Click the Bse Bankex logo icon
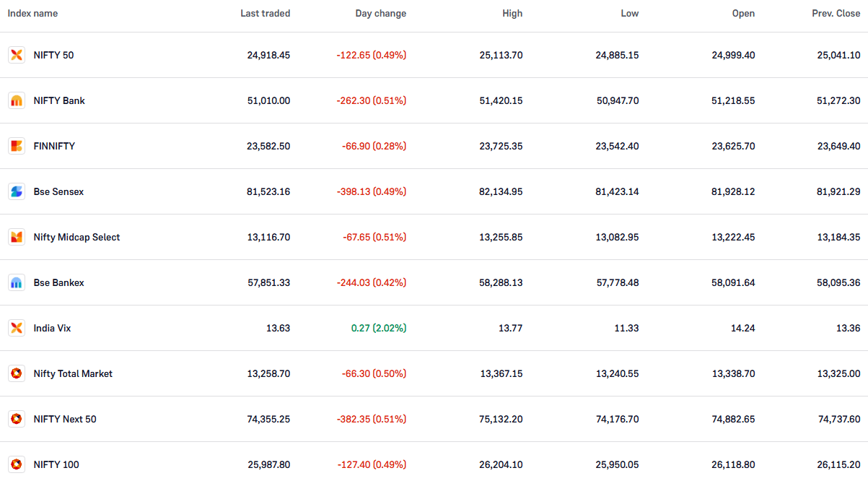 pos(17,282)
